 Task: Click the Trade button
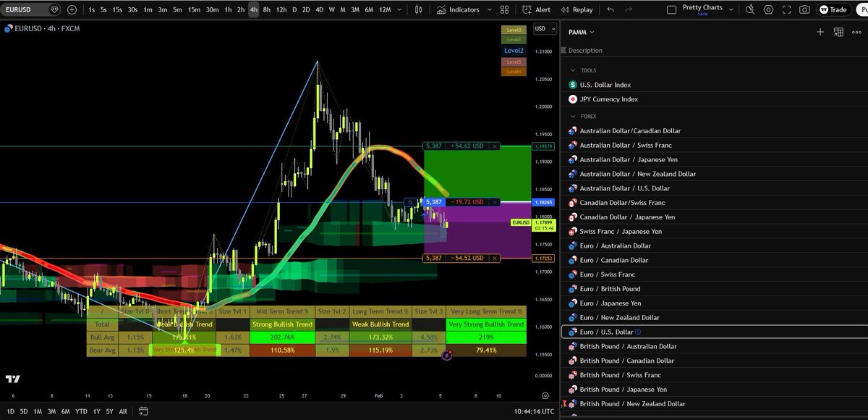coord(833,9)
